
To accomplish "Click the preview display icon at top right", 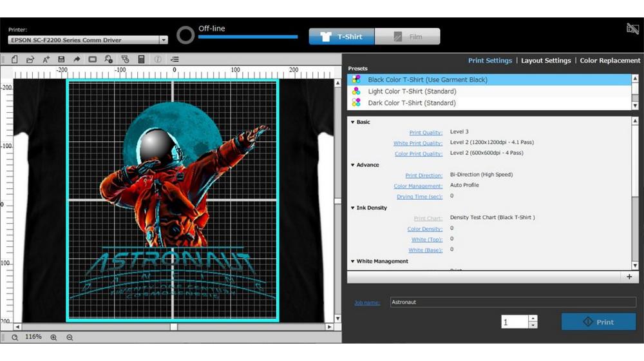I will (632, 28).
